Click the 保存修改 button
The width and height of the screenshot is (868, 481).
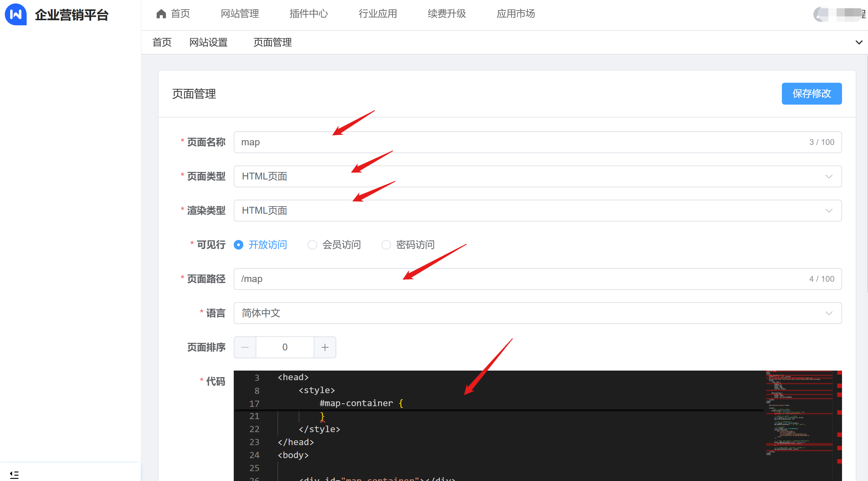(811, 94)
